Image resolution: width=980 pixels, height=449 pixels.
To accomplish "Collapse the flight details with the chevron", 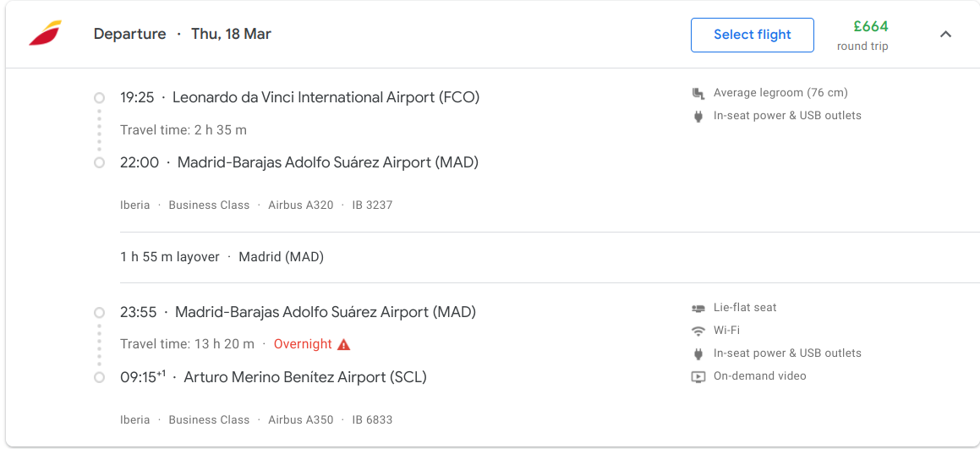I will [945, 35].
